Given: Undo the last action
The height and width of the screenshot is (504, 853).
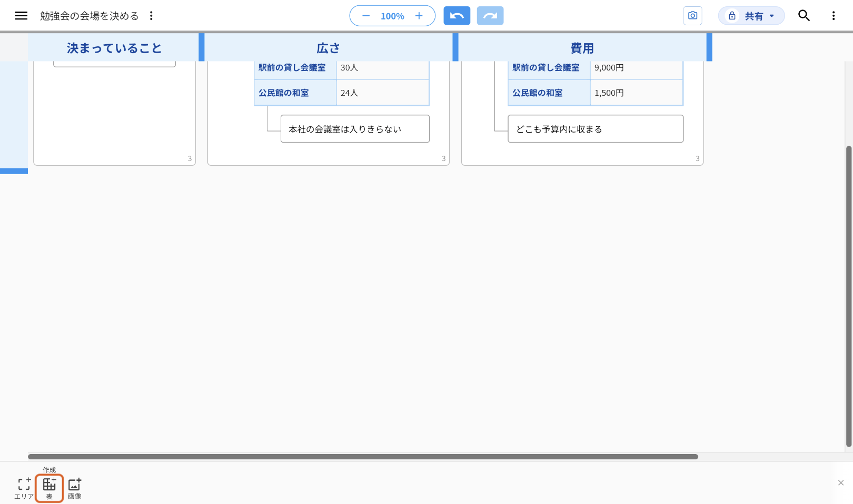Looking at the screenshot, I should click(x=457, y=16).
